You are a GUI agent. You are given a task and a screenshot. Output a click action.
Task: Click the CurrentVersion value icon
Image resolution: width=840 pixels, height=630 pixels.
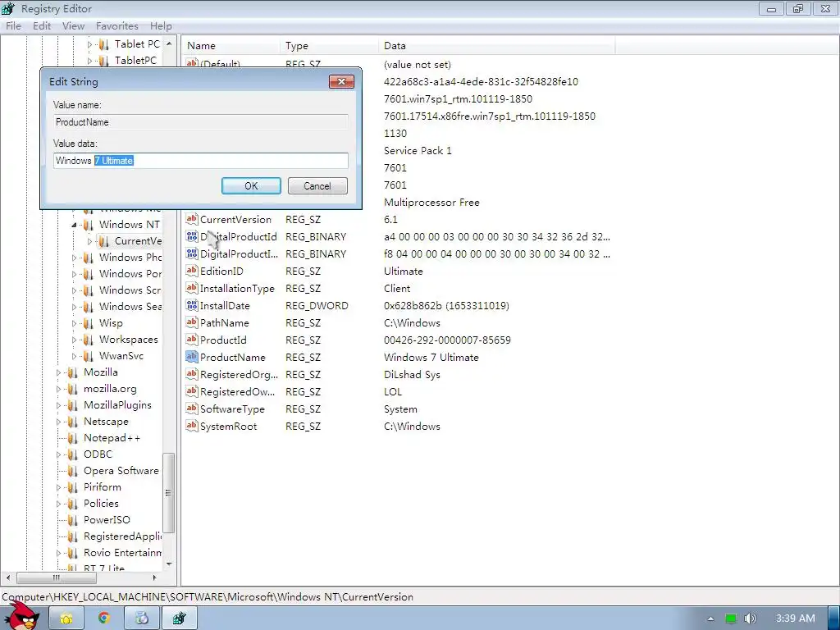[192, 219]
